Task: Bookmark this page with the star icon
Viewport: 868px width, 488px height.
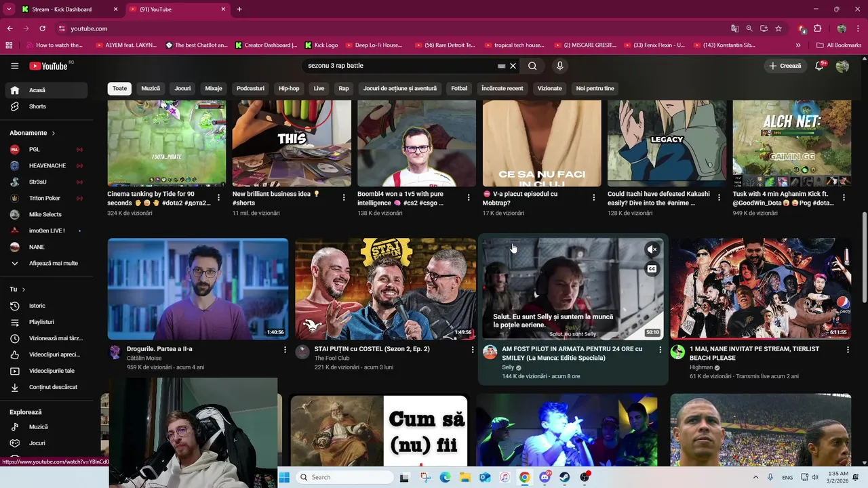Action: coord(778,28)
